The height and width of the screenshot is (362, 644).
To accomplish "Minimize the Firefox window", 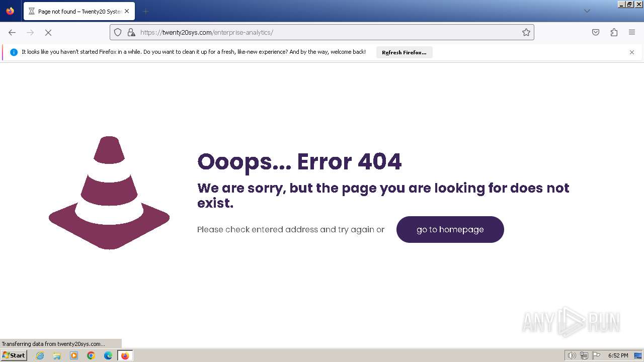I will point(621,4).
